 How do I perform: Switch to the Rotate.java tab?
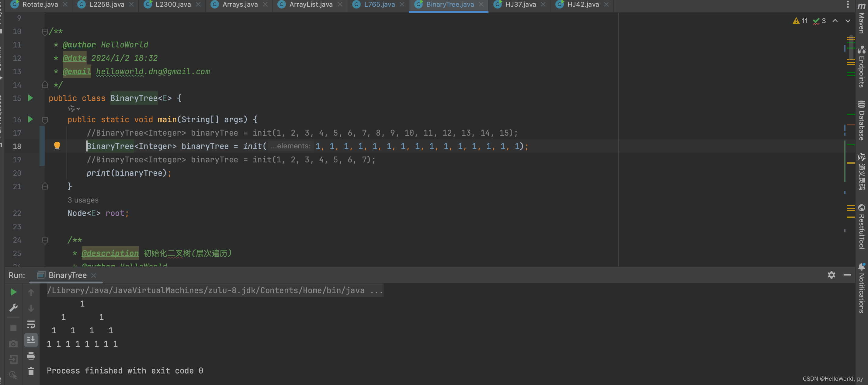point(40,4)
